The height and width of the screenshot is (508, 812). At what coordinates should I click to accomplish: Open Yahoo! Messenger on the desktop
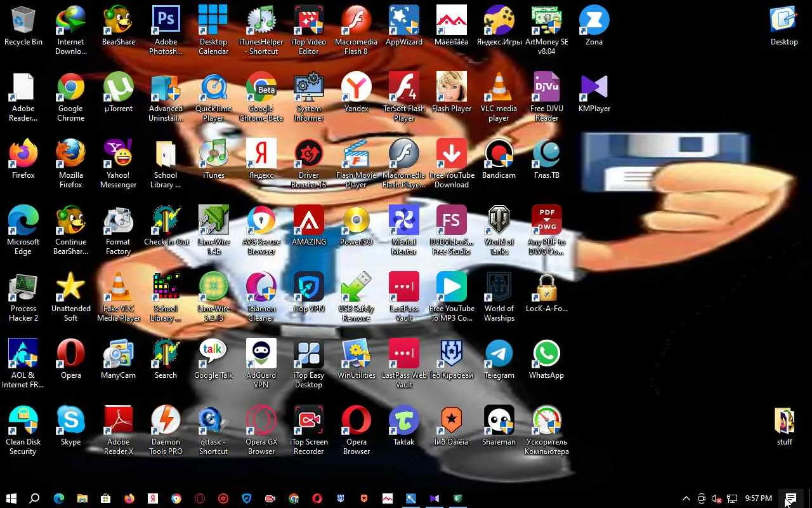pos(119,164)
